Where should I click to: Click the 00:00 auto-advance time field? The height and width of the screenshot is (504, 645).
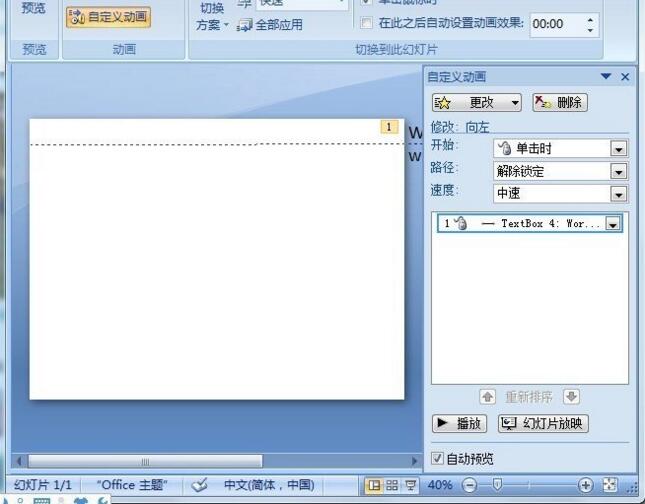557,24
